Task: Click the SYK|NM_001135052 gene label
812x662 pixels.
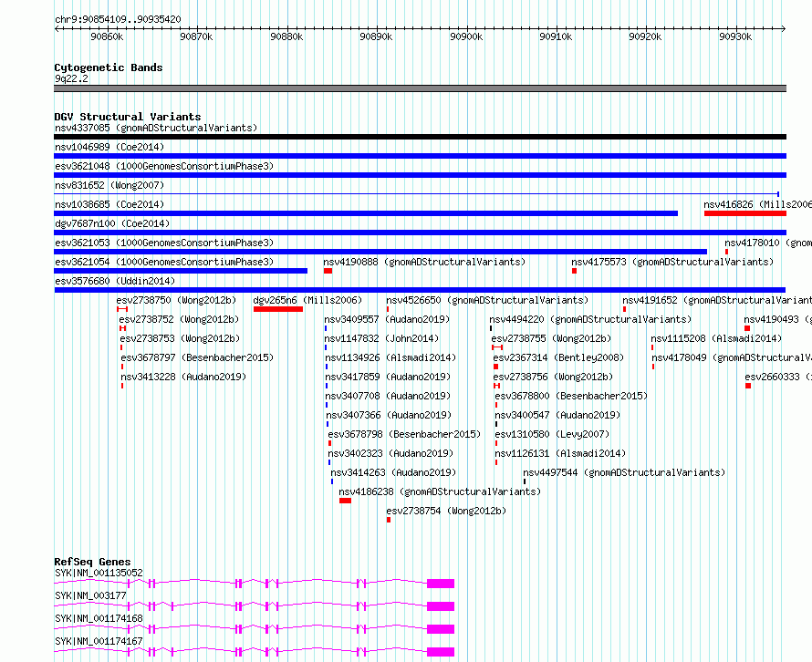Action: (99, 573)
